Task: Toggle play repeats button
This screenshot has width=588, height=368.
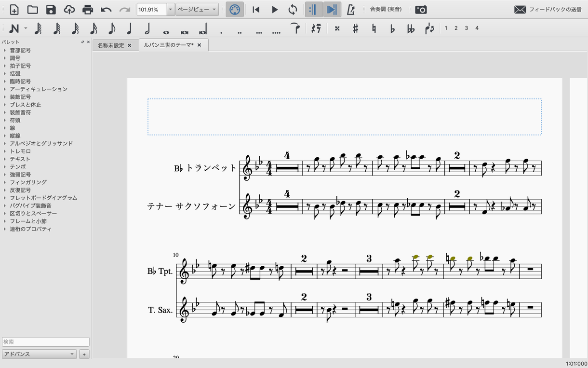Action: click(x=313, y=10)
